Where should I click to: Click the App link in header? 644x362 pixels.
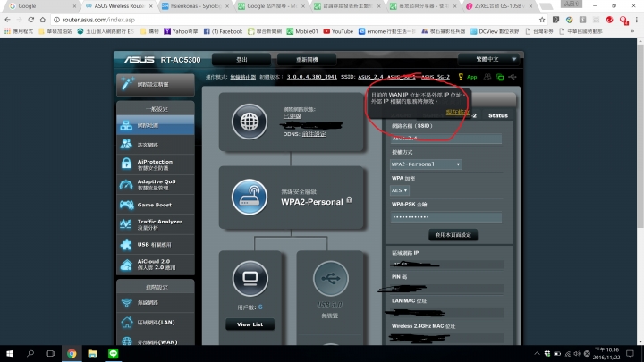click(x=472, y=77)
